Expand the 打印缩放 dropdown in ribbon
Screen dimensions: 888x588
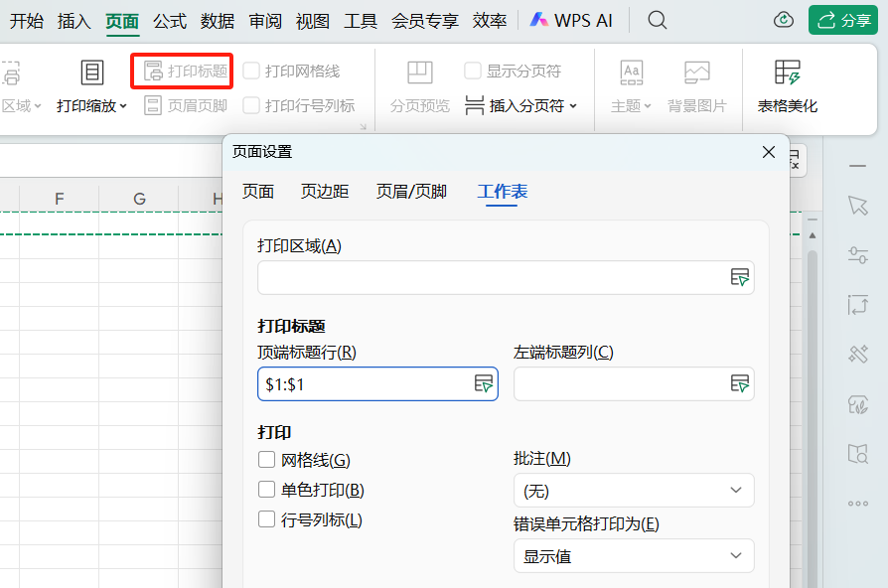91,105
